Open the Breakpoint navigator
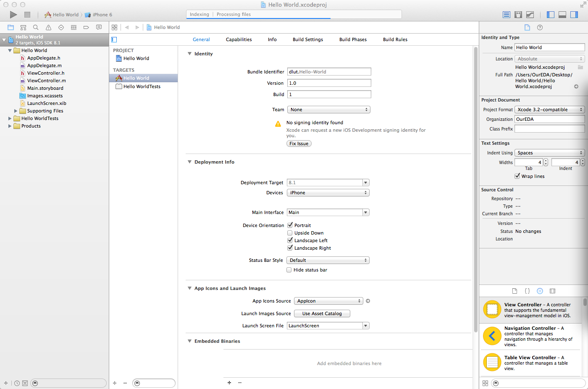The width and height of the screenshot is (588, 389). [x=86, y=27]
